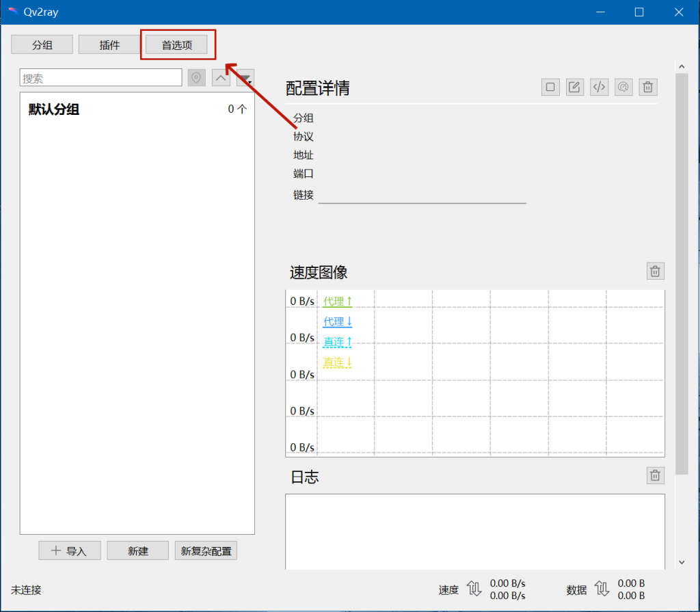Click the locate connection pin icon
The width and height of the screenshot is (700, 612).
tap(196, 78)
